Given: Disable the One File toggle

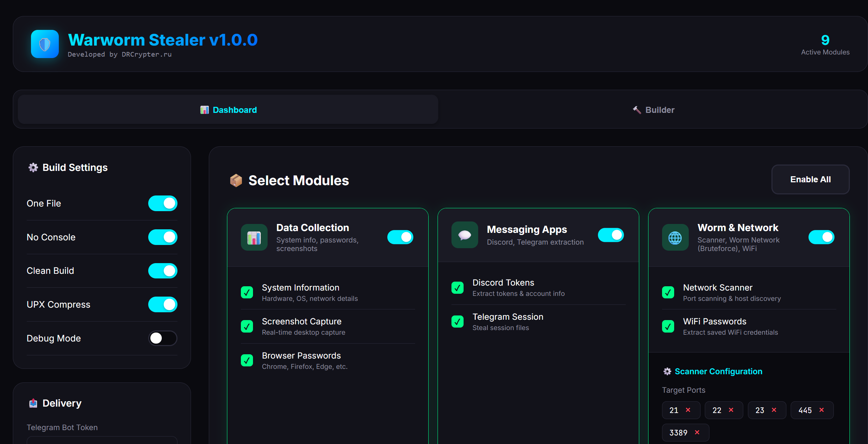Looking at the screenshot, I should tap(162, 203).
